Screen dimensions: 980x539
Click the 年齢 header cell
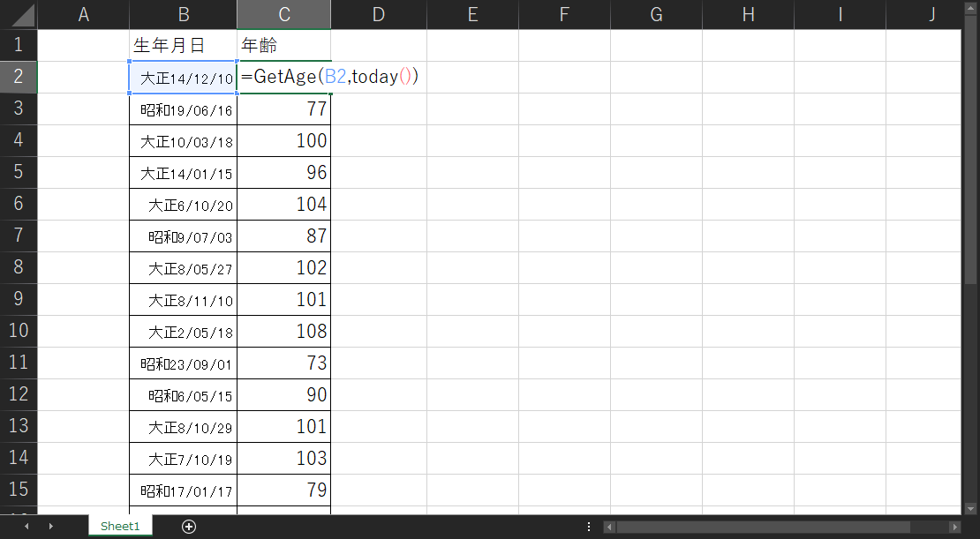[x=283, y=45]
